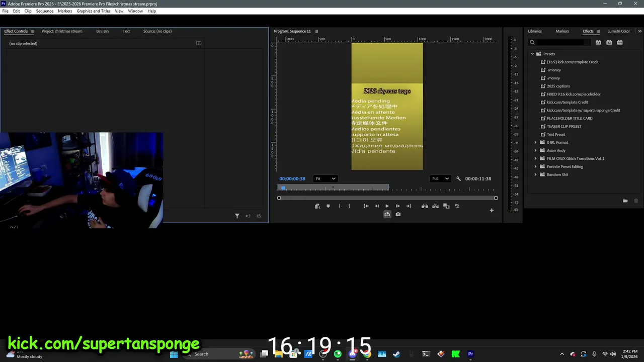
Task: Click the Premiere Pro taskbar icon
Action: click(470, 354)
